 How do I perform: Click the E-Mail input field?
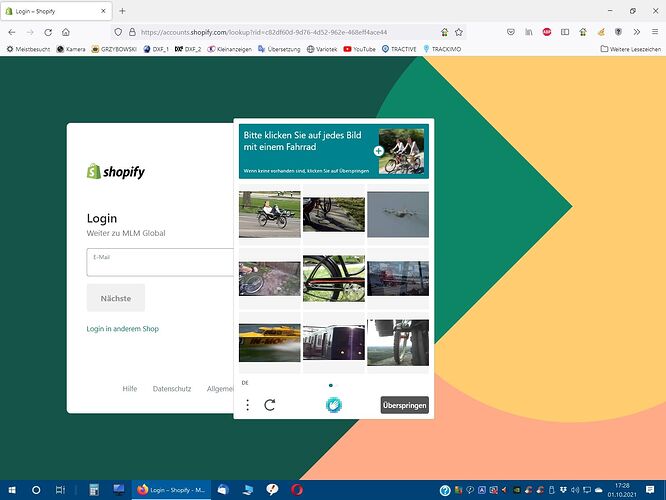click(x=160, y=263)
